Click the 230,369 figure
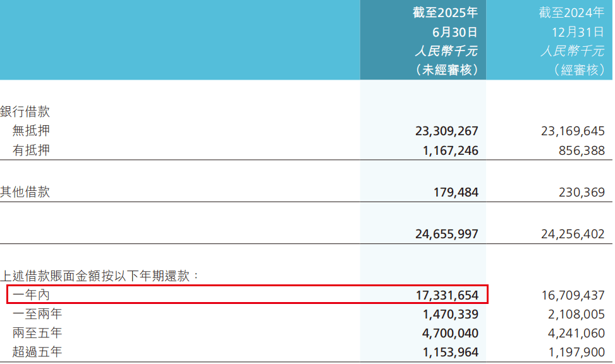Image resolution: width=615 pixels, height=364 pixels. 582,192
